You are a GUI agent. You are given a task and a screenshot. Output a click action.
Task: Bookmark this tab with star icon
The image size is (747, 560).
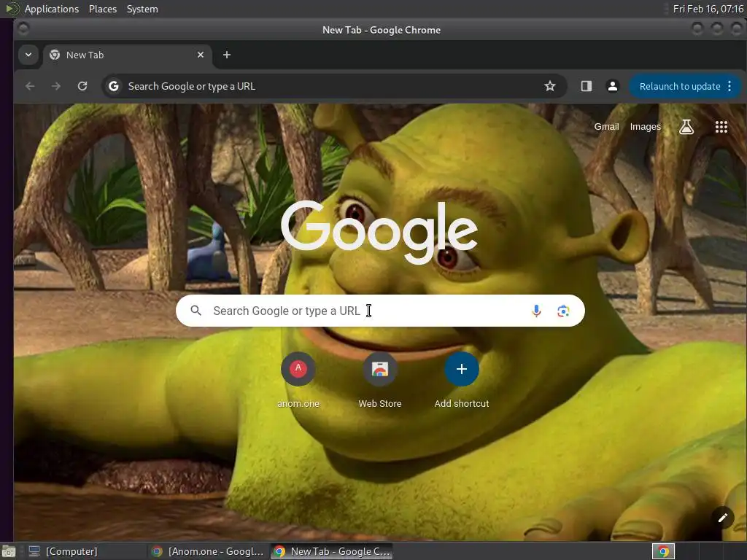pos(550,86)
